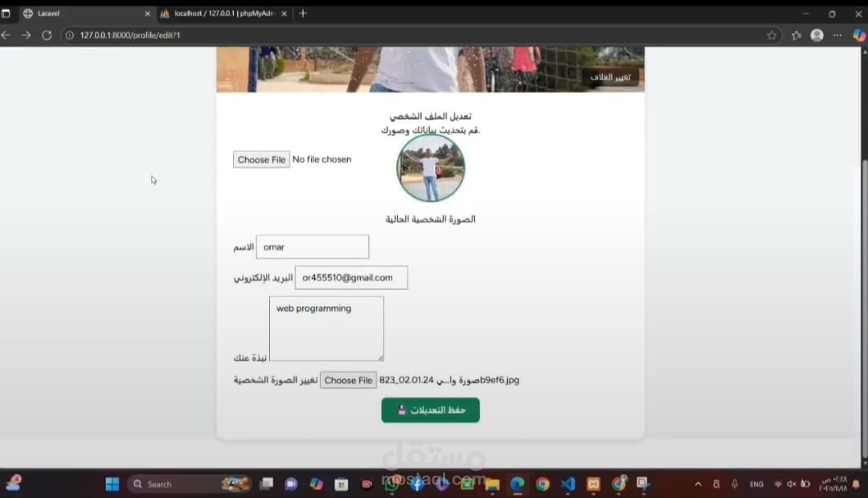Image resolution: width=868 pixels, height=498 pixels.
Task: Switch to the Laravel tab
Action: pos(83,14)
